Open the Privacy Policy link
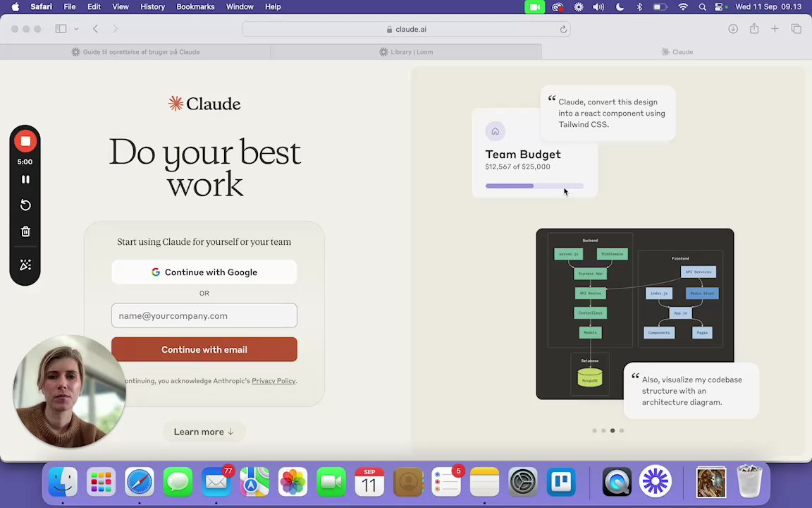The height and width of the screenshot is (508, 812). [x=273, y=381]
